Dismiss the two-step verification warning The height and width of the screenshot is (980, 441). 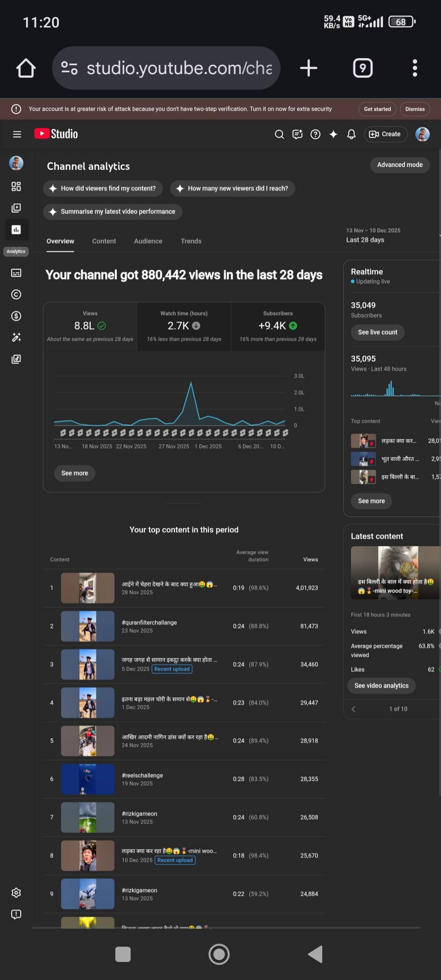[415, 109]
